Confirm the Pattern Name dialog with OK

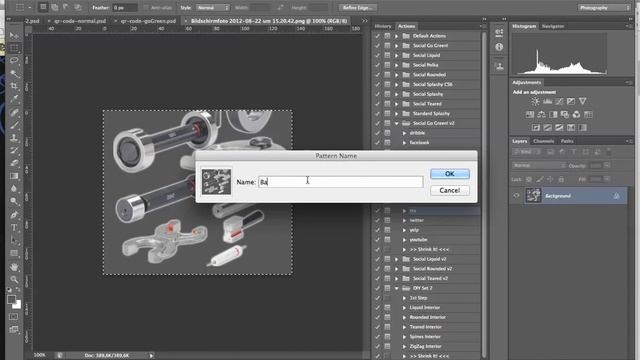[x=449, y=174]
